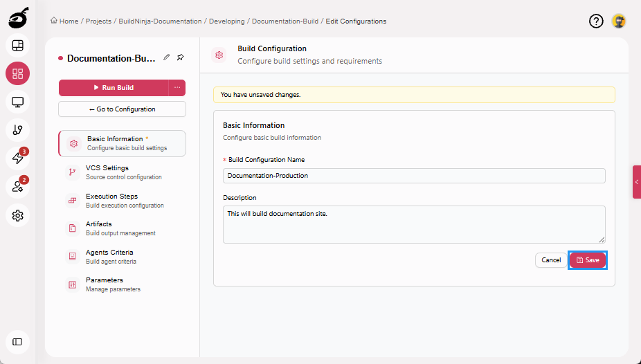Click the Home breadcrumb icon
Image resolution: width=641 pixels, height=364 pixels.
(x=53, y=21)
